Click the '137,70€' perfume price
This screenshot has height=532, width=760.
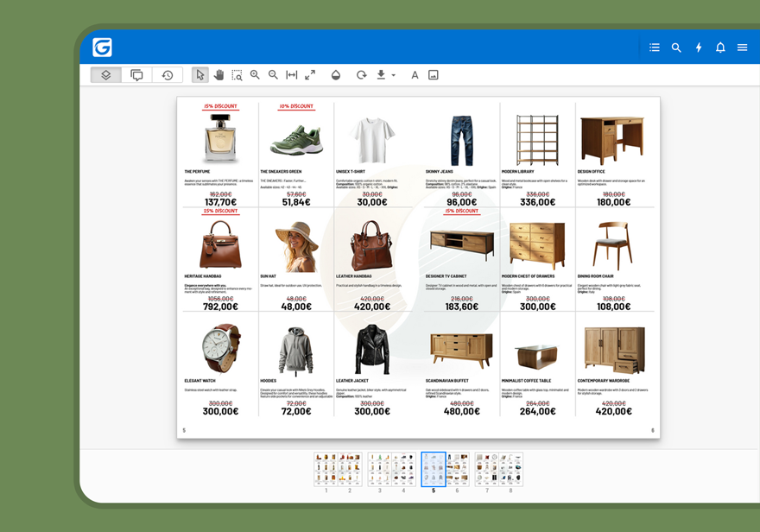pos(220,202)
